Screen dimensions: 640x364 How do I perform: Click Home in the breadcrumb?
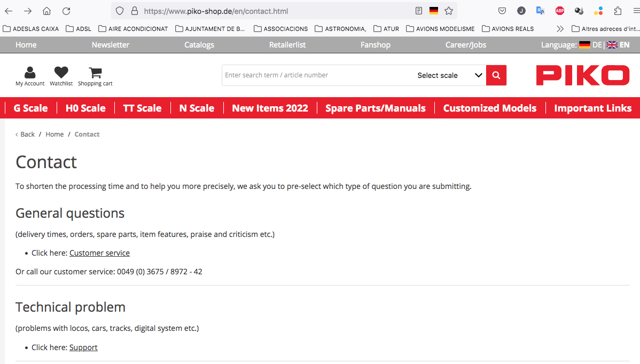54,134
